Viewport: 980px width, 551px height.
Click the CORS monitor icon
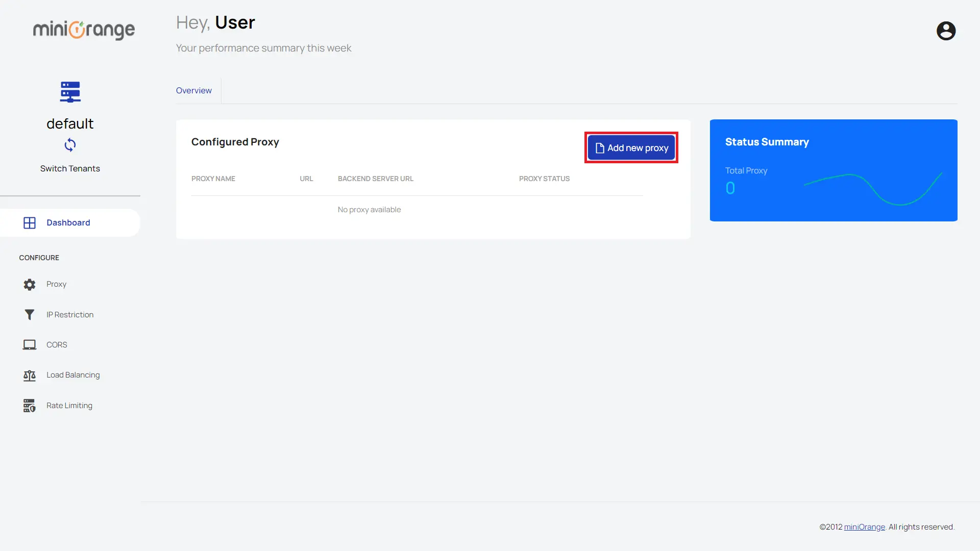coord(29,344)
